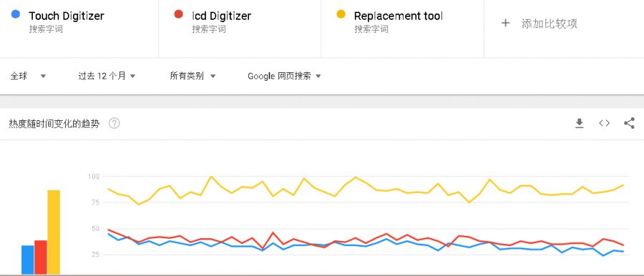Open the embed code icon
The height and width of the screenshot is (276, 644).
[x=604, y=123]
